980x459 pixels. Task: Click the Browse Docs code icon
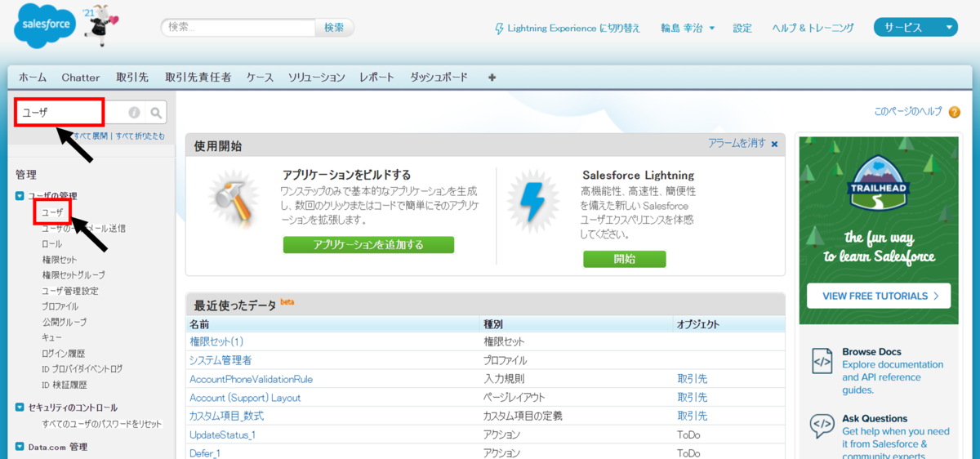[x=822, y=360]
